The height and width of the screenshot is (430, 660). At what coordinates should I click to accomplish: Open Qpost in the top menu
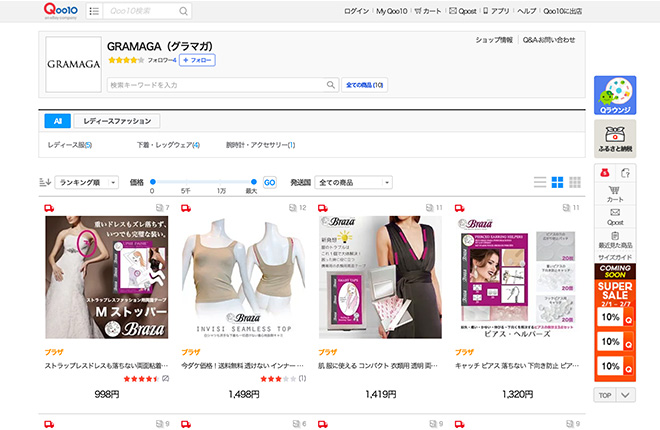463,11
